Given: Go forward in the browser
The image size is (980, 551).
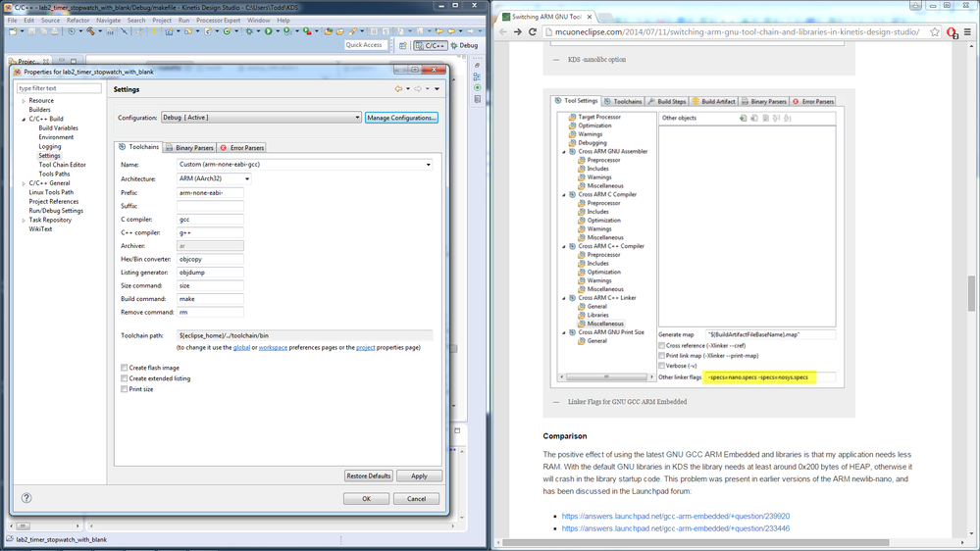Looking at the screenshot, I should [x=518, y=31].
